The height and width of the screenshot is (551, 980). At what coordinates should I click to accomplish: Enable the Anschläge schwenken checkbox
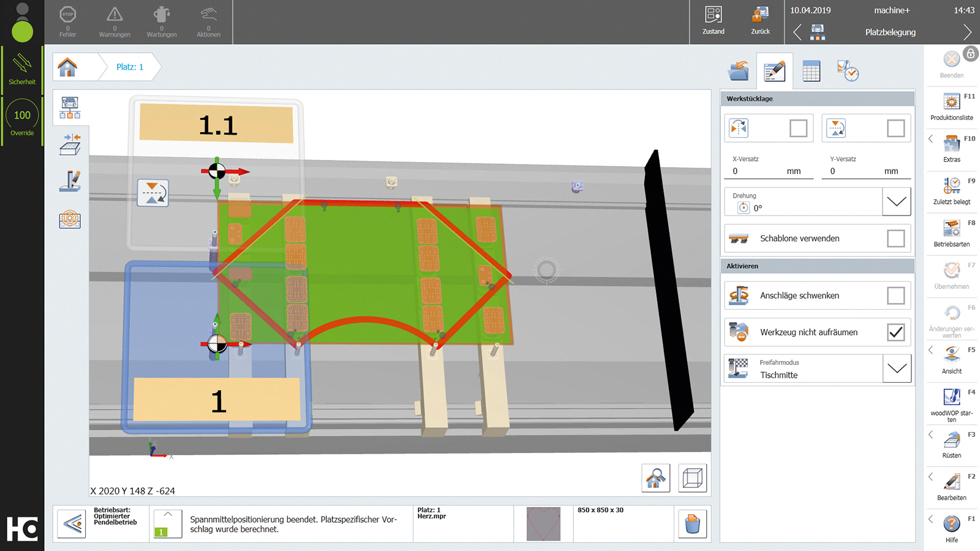tap(895, 295)
